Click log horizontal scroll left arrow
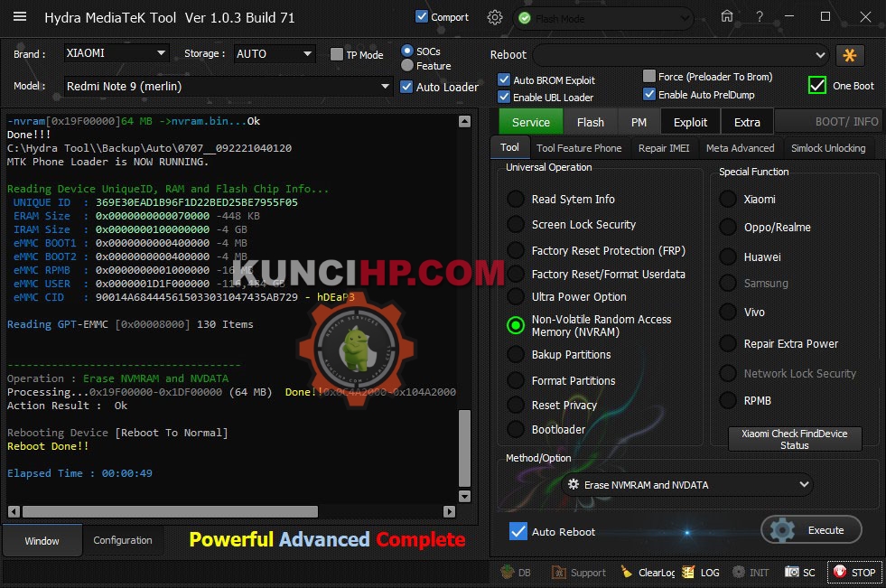Screen dimensions: 886x588 tap(14, 511)
